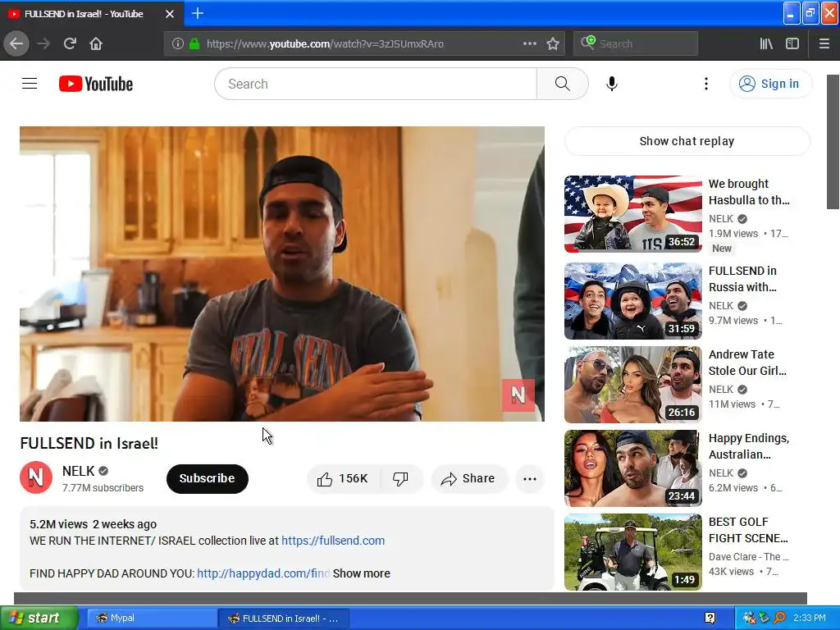Open the YouTube hamburger guide menu
Viewport: 840px width, 630px height.
pyautogui.click(x=30, y=84)
